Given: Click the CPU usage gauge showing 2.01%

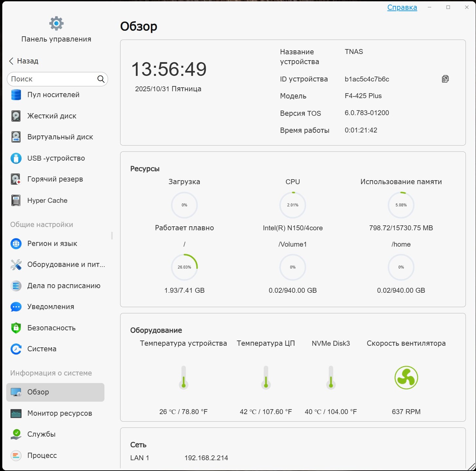Looking at the screenshot, I should click(293, 205).
